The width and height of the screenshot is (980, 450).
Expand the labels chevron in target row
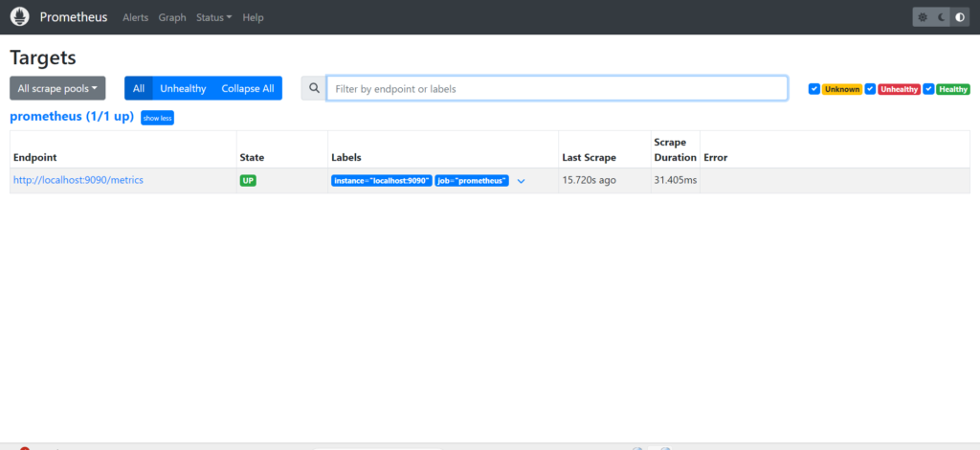point(521,180)
